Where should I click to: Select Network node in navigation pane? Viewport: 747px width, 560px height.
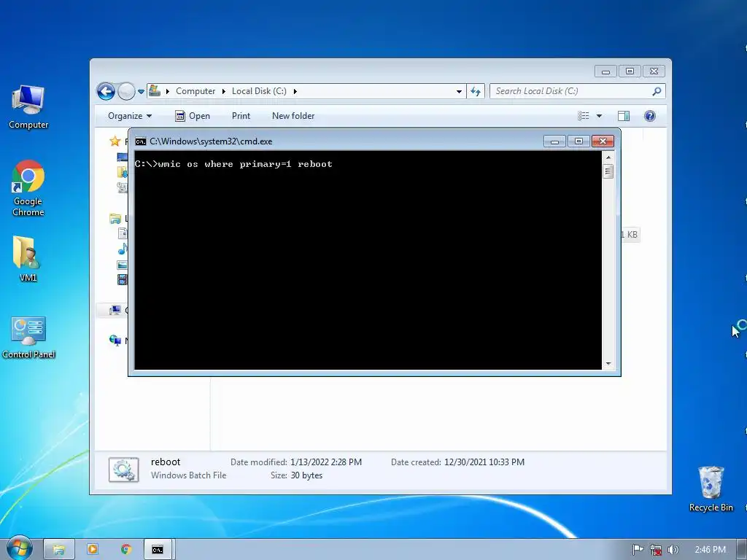(115, 340)
